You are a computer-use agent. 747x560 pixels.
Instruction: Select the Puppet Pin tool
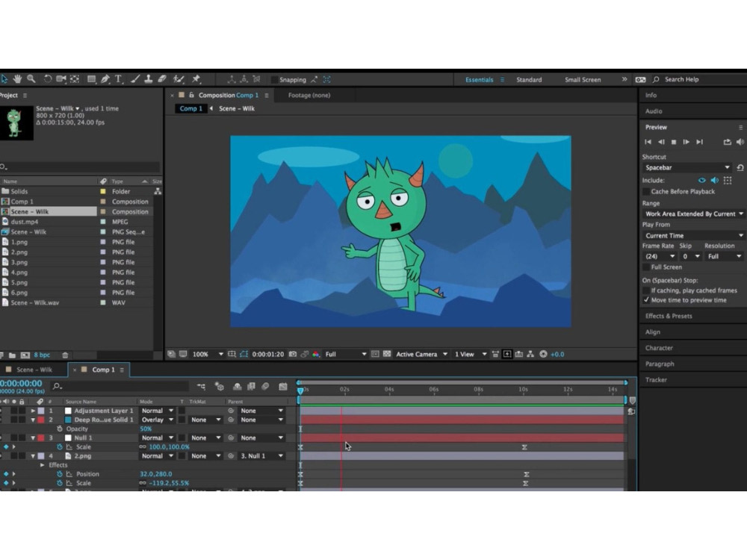tap(196, 79)
